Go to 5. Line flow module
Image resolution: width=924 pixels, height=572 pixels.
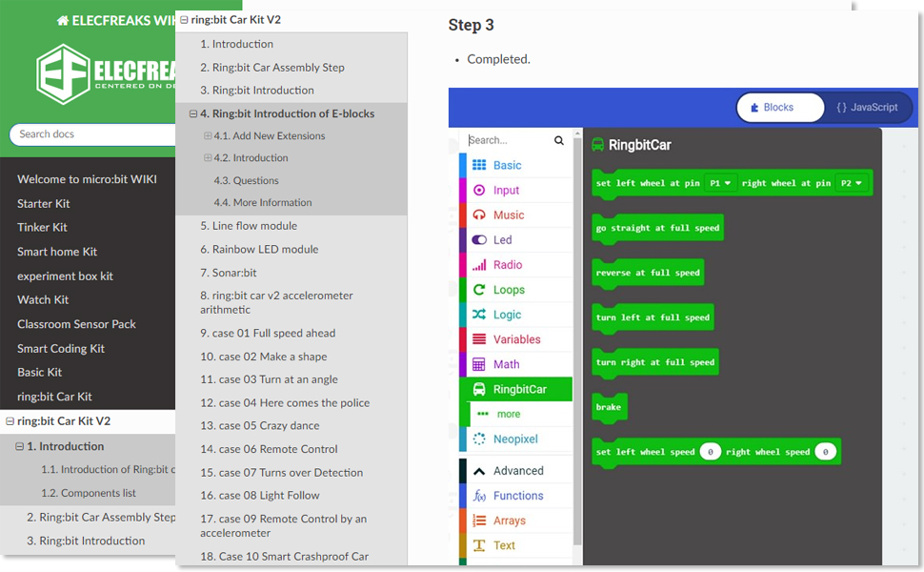(249, 226)
